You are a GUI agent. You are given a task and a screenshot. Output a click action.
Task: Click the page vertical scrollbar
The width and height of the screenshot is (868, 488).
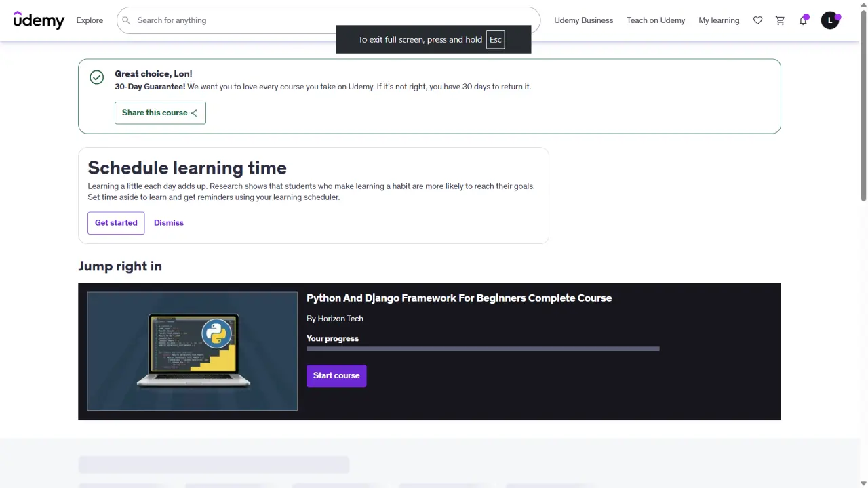tap(864, 105)
